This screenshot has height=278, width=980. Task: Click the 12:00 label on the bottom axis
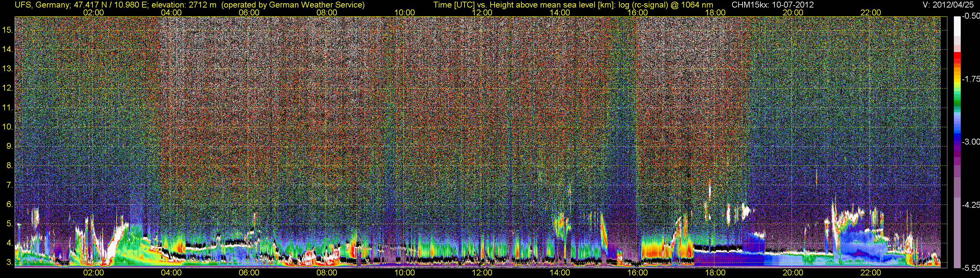(x=482, y=273)
